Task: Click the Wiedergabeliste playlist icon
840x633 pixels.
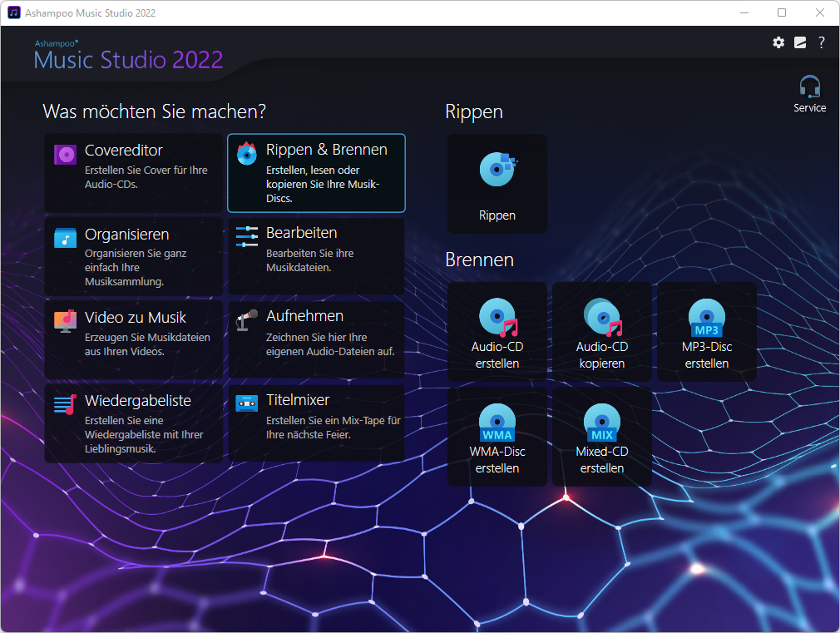Action: point(66,404)
